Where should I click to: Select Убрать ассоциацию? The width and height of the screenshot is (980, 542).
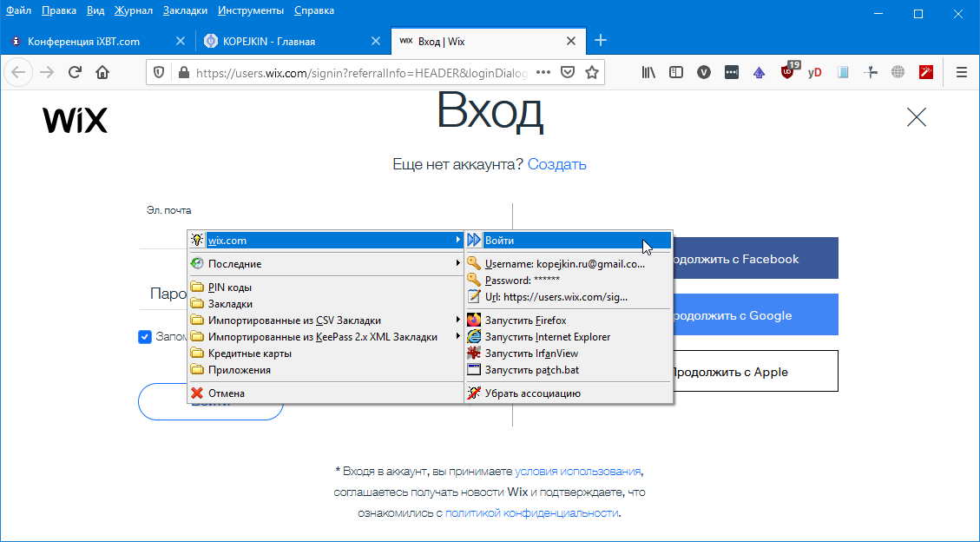point(569,393)
